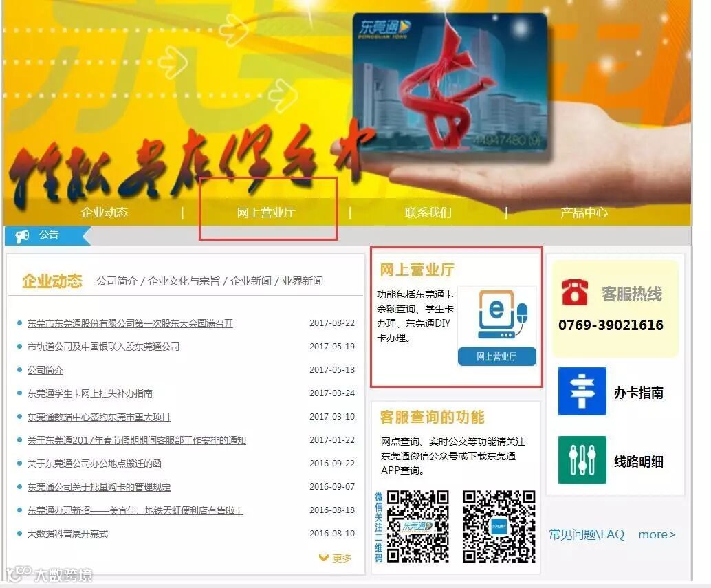Image resolution: width=711 pixels, height=588 pixels.
Task: Click the megaphone icon beside 公告
Action: point(22,235)
